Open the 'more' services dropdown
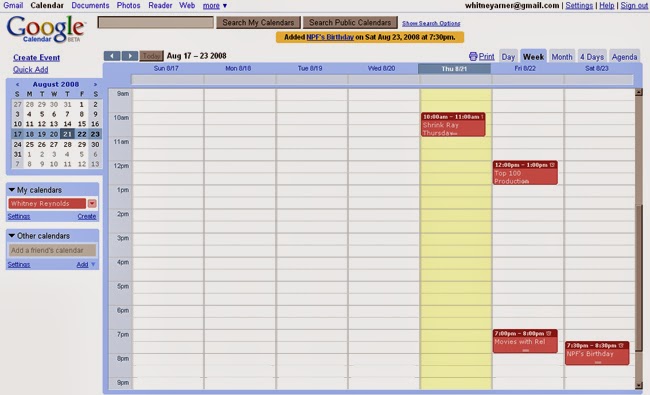The width and height of the screenshot is (650, 395). [x=215, y=6]
